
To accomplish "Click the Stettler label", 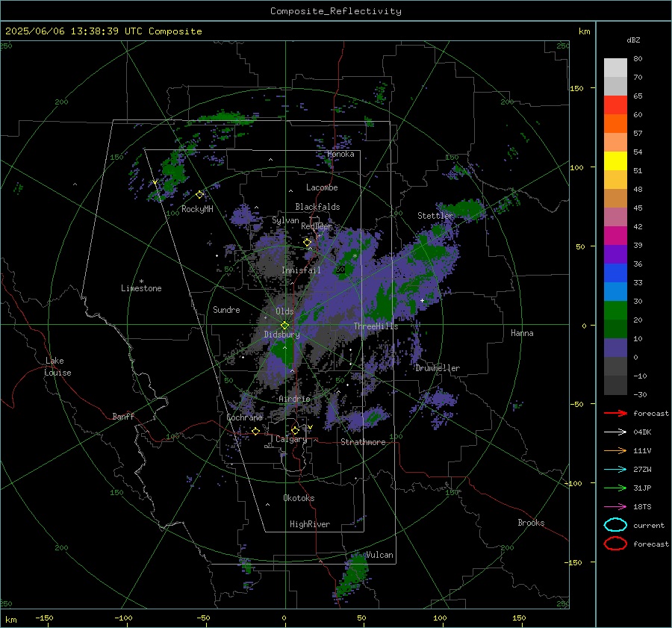I will click(435, 216).
